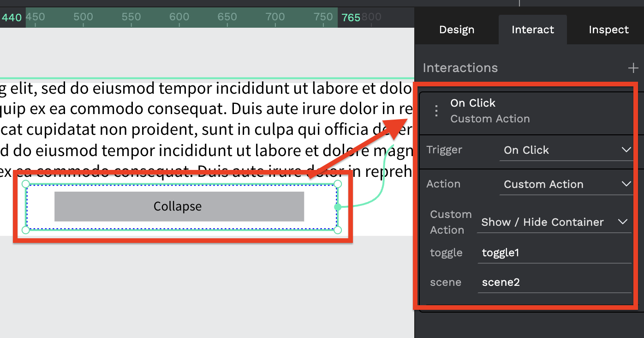
Task: Click the scene field containing scene2
Action: point(555,282)
